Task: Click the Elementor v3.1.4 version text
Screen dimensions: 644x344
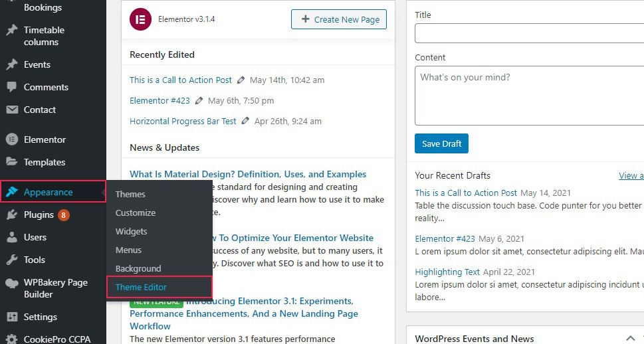Action: [x=187, y=19]
